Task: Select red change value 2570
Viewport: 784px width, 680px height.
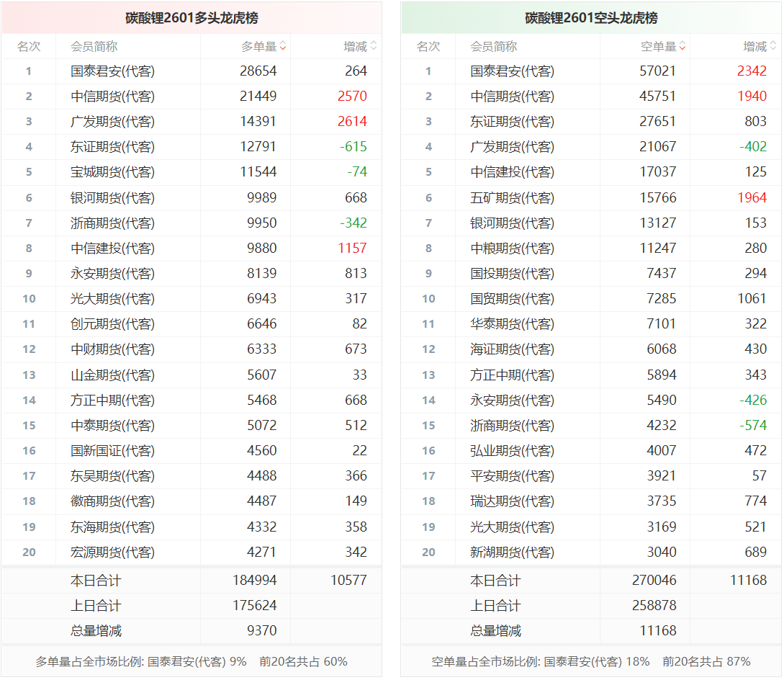Action: [x=352, y=96]
